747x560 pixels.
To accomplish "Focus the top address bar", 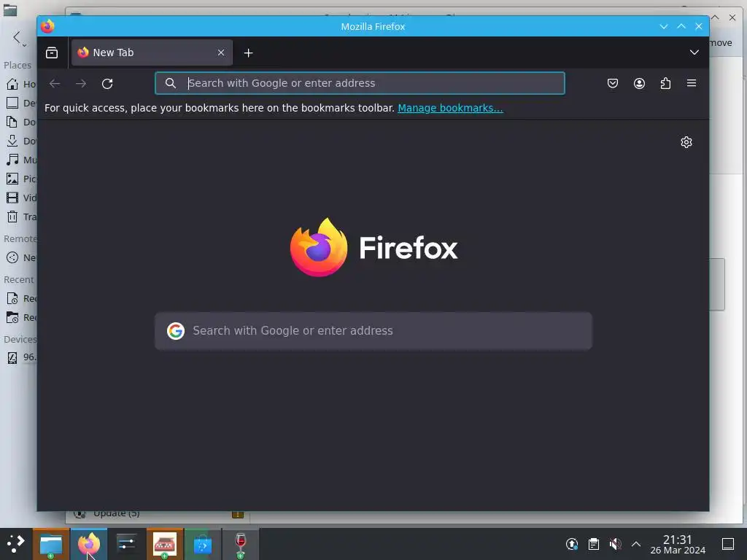I will point(360,83).
